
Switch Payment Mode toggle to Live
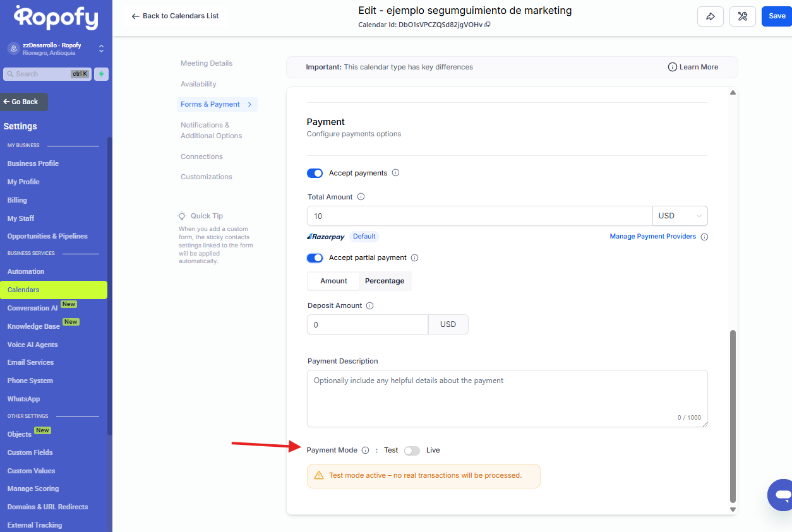[412, 451]
